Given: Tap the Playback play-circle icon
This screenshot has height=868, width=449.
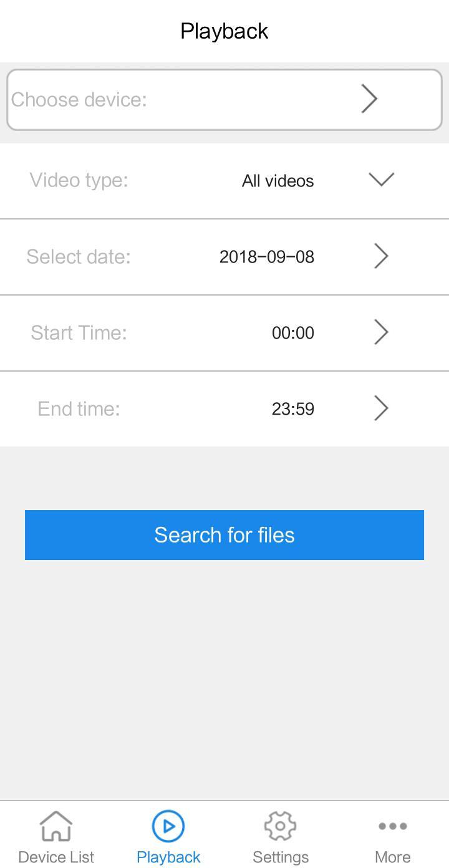Looking at the screenshot, I should pyautogui.click(x=168, y=826).
